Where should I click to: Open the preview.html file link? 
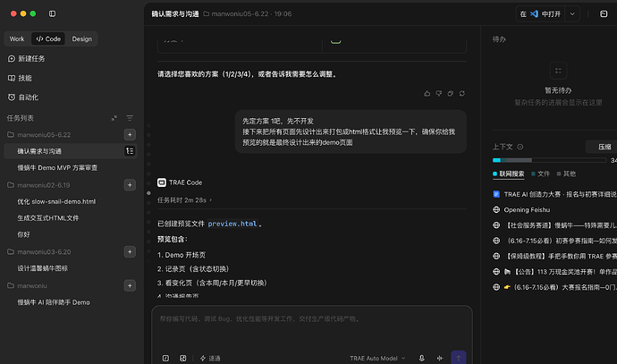coord(232,224)
